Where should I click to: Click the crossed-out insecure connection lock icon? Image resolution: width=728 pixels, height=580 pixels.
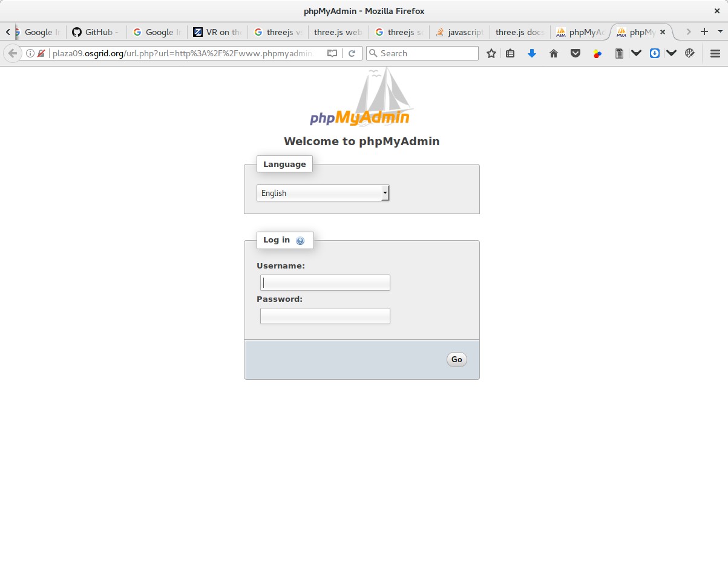pos(41,53)
